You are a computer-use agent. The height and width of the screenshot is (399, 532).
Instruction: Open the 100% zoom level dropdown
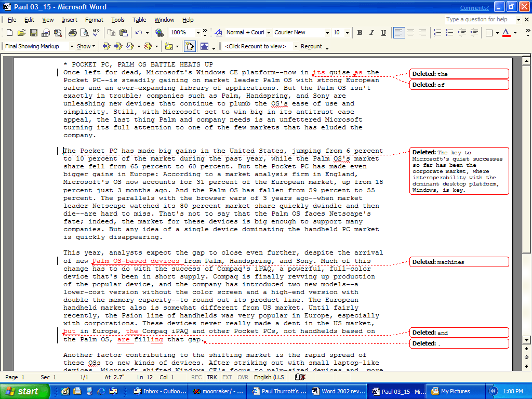(197, 33)
